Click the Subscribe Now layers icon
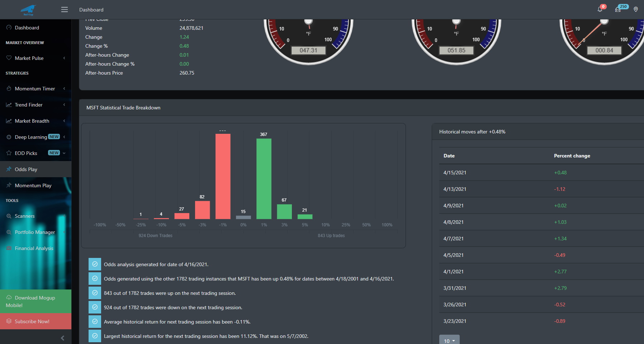Viewport: 644px width, 344px height. 9,321
